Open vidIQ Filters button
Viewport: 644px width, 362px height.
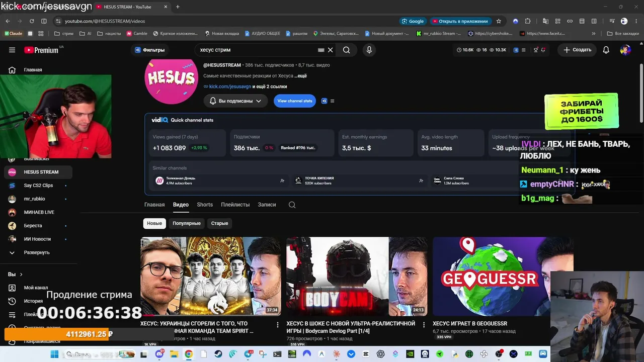[150, 50]
